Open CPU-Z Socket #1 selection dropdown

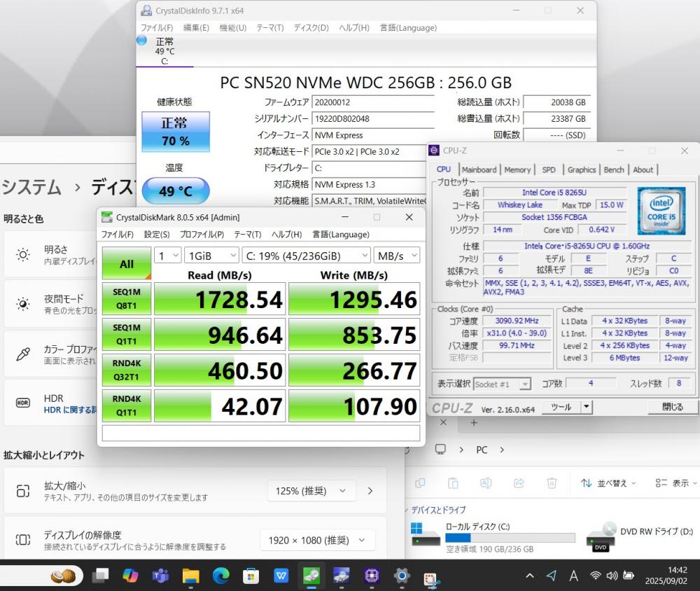(502, 384)
